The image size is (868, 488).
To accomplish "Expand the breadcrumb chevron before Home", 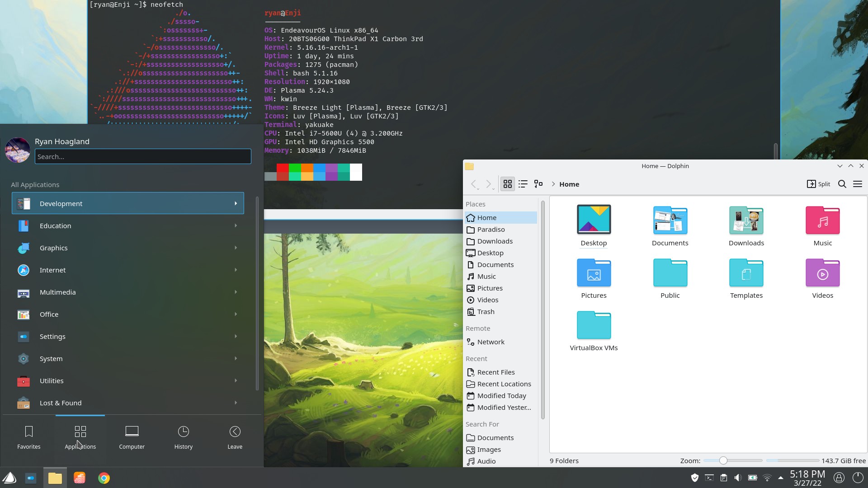I will [x=553, y=184].
